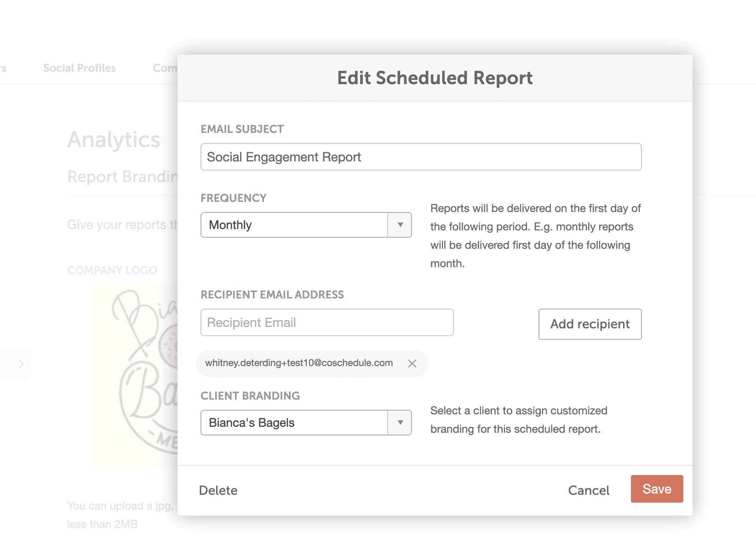756x550 pixels.
Task: Save the scheduled report
Action: pos(657,489)
